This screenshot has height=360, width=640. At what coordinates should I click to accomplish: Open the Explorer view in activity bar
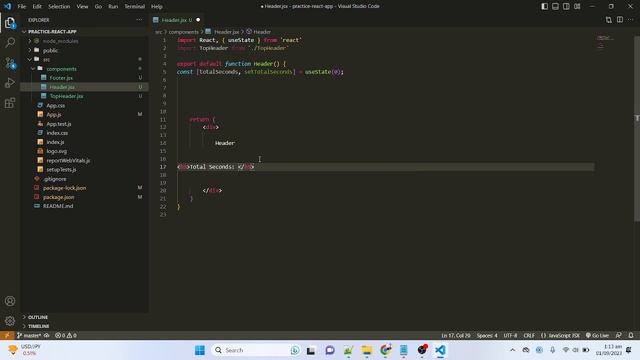(10, 23)
